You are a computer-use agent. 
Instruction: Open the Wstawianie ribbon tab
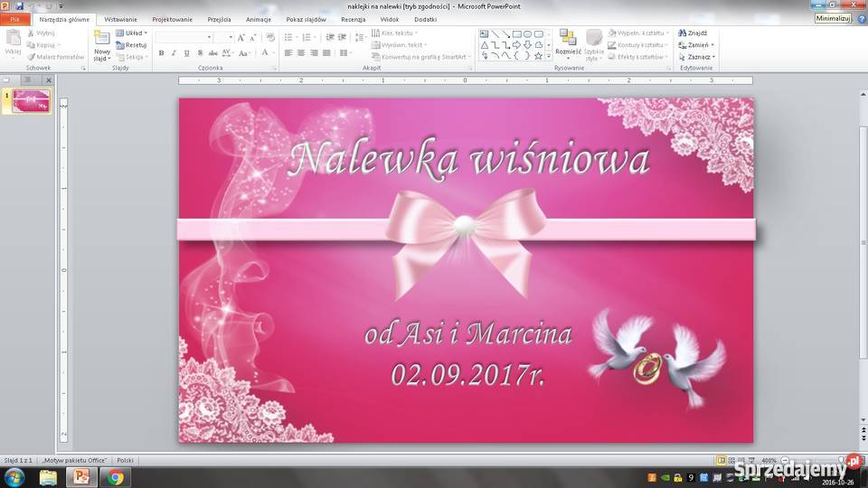coord(120,19)
